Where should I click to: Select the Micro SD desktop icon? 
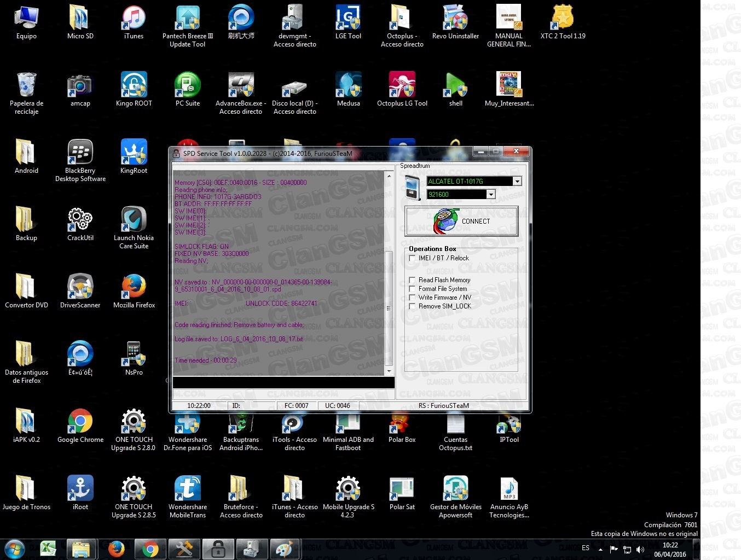(x=80, y=23)
